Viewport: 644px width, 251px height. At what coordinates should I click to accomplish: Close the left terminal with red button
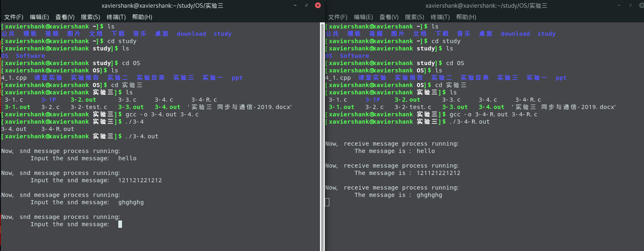pos(318,5)
